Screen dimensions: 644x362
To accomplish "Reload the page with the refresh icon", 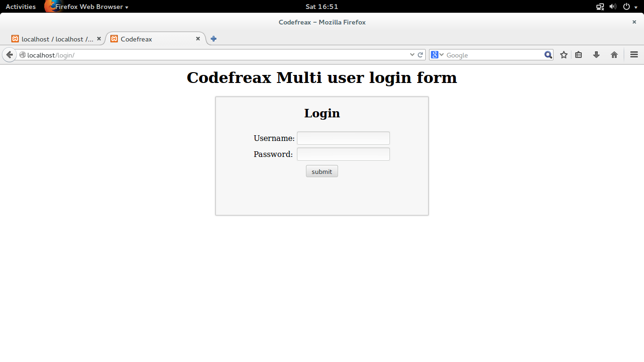I will pos(420,55).
